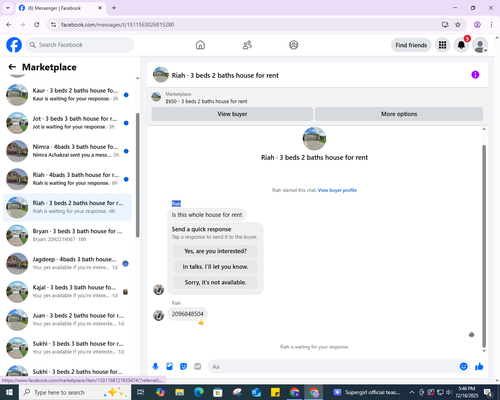Click the voice clip microphone icon

(x=155, y=367)
